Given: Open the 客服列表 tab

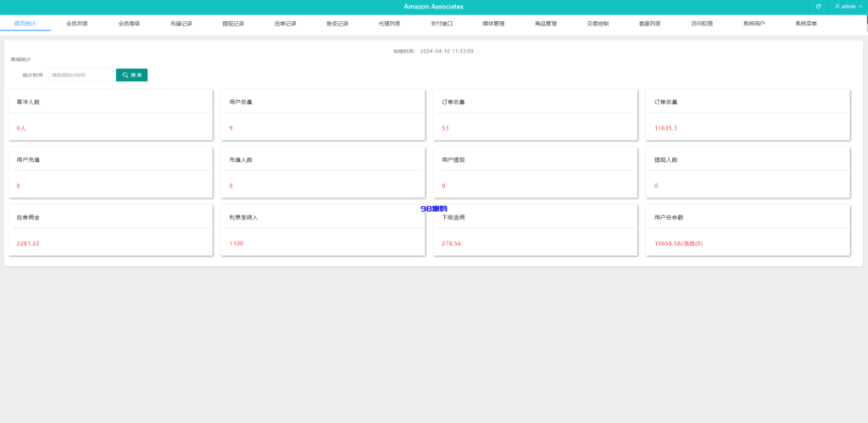Looking at the screenshot, I should 650,24.
